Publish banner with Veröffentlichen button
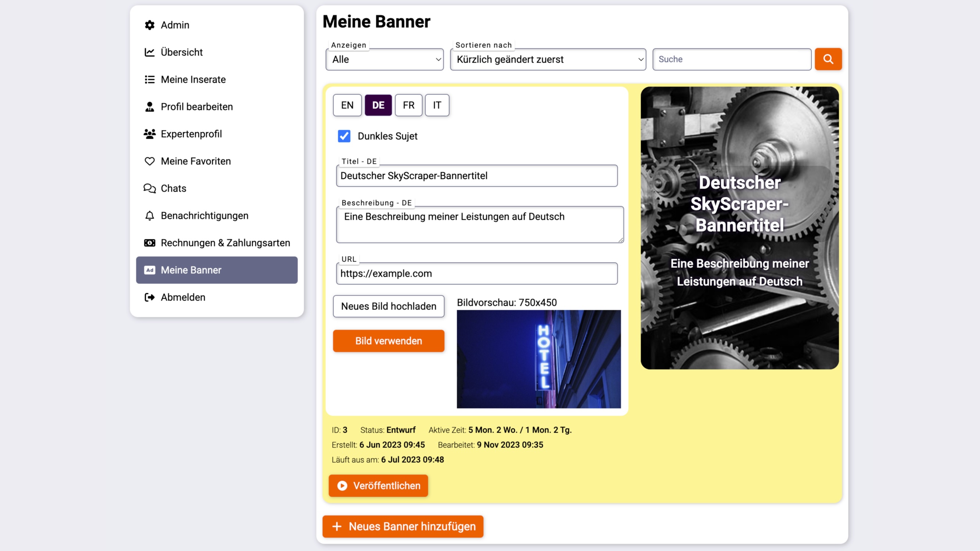Screen dimensions: 980x551 [x=378, y=486]
